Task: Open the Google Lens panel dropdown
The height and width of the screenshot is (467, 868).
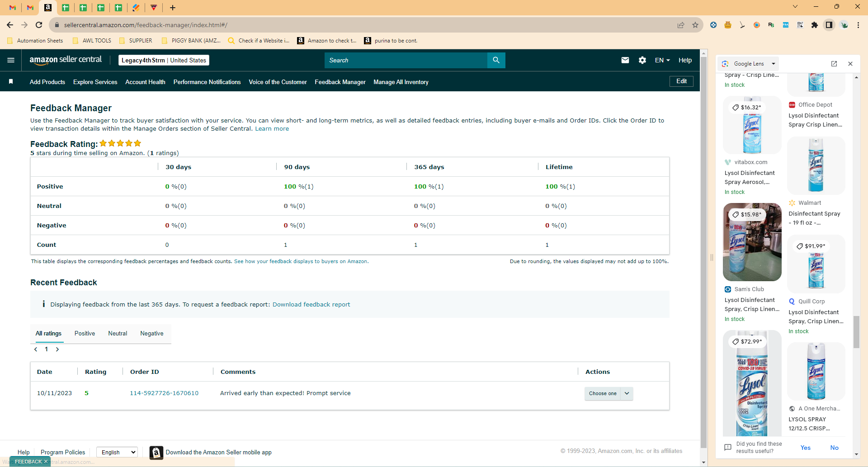Action: (x=774, y=64)
